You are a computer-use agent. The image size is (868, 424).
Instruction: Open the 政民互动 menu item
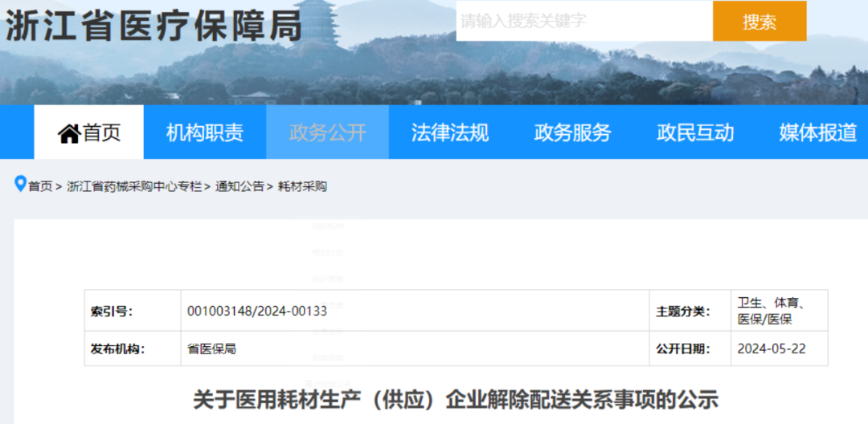695,132
